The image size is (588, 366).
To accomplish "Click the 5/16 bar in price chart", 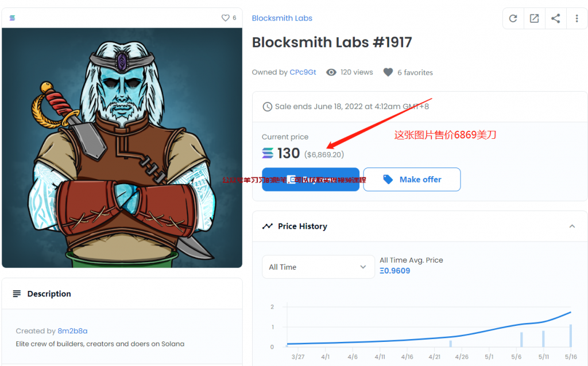I will [570, 336].
